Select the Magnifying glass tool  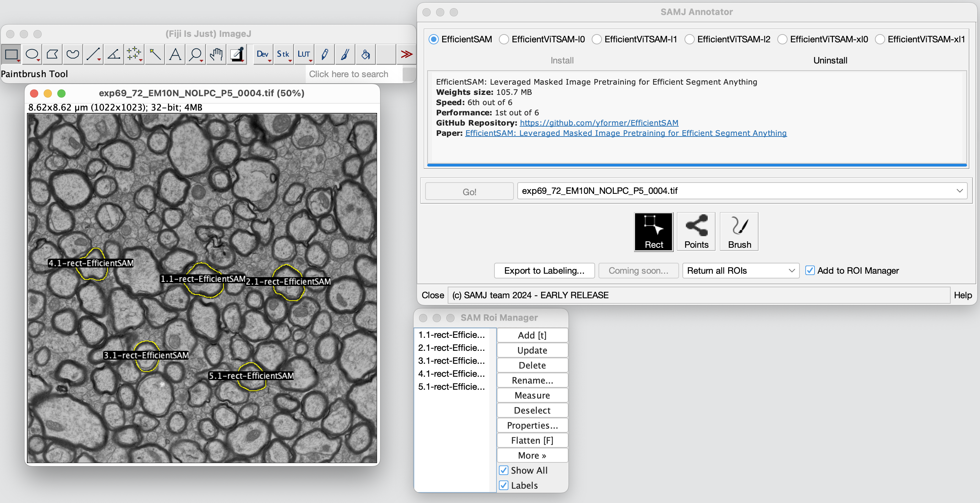(196, 54)
